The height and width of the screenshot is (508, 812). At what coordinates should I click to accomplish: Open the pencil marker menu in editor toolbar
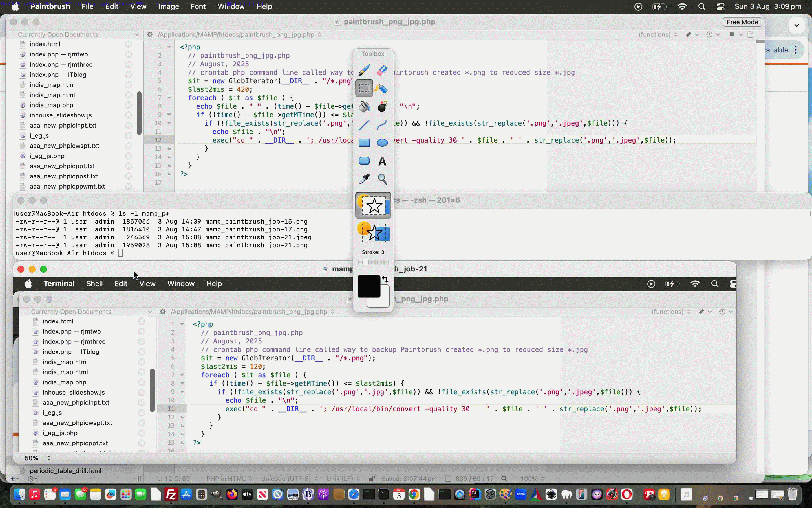[x=692, y=34]
